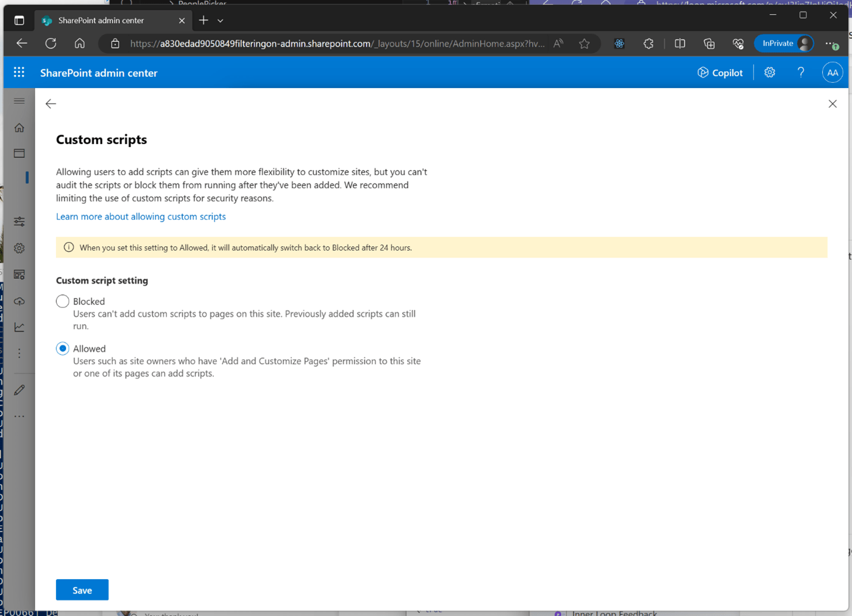Open Learn more about allowing custom scripts

141,216
